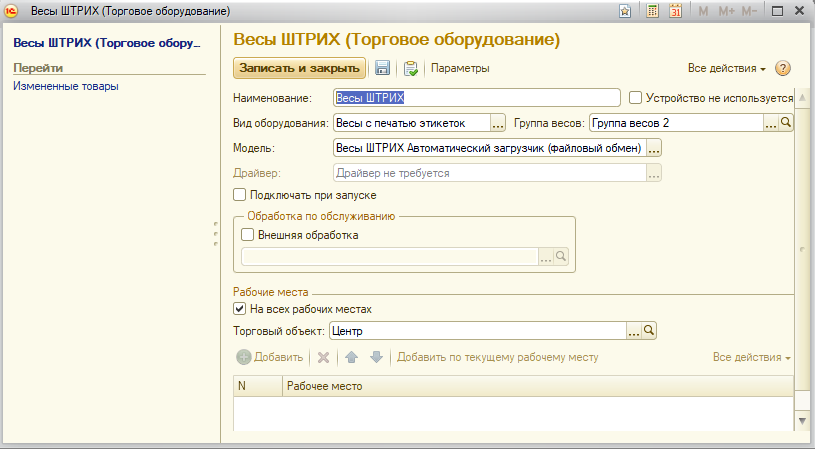
Task: Open selection ellipsis for Драйвер field
Action: 654,173
